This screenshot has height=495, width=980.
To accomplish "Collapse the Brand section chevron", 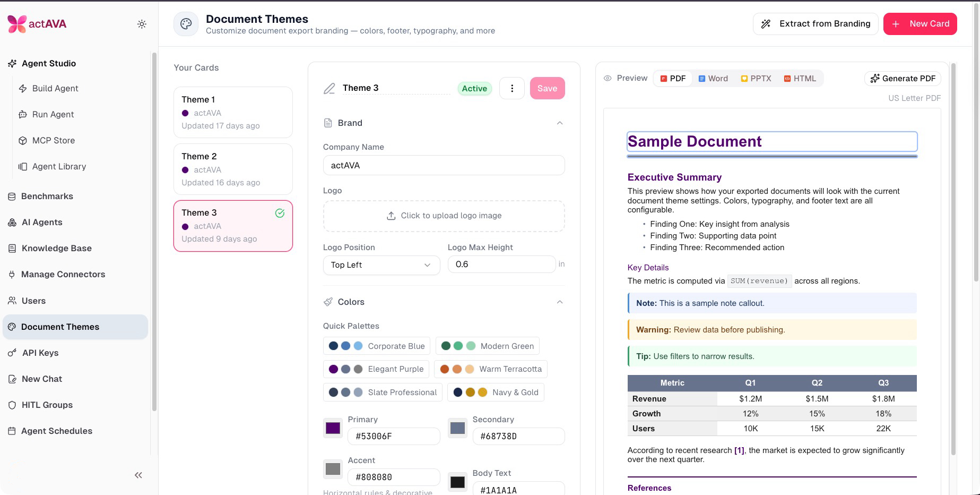I will 560,123.
